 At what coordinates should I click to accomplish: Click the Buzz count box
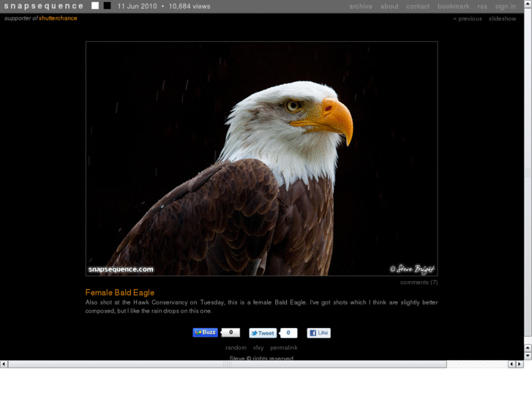coord(231,332)
